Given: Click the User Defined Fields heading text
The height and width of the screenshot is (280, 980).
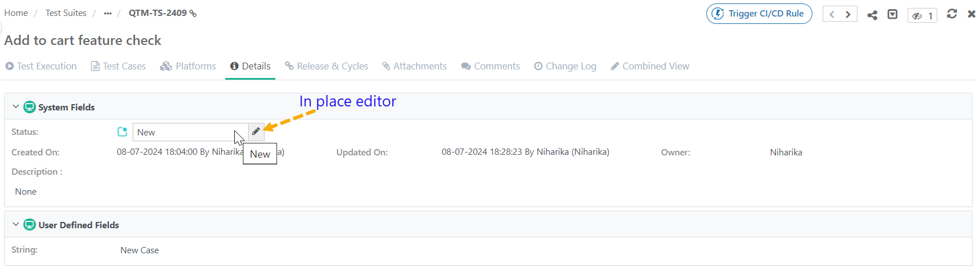Looking at the screenshot, I should (x=79, y=225).
